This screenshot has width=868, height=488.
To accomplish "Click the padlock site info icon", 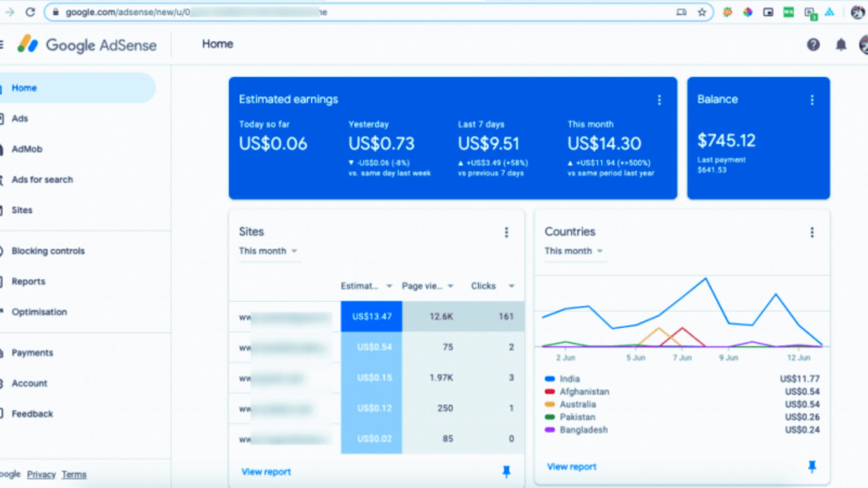I will tap(56, 12).
